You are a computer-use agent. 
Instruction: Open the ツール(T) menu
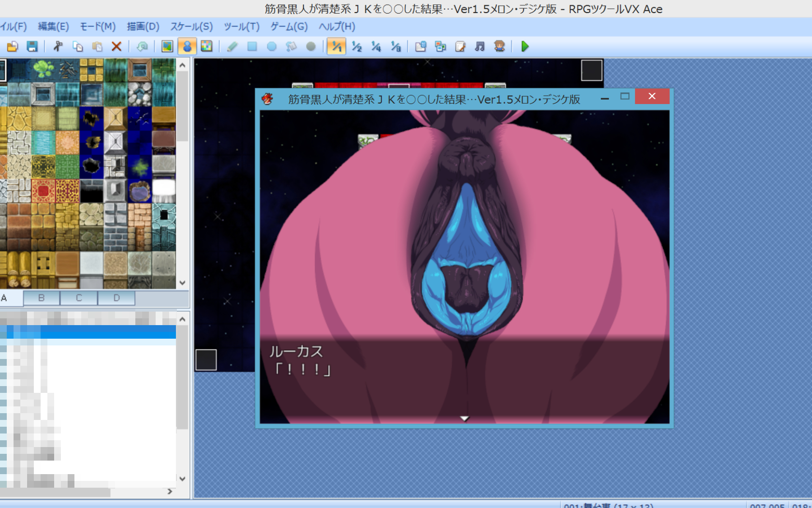click(242, 27)
